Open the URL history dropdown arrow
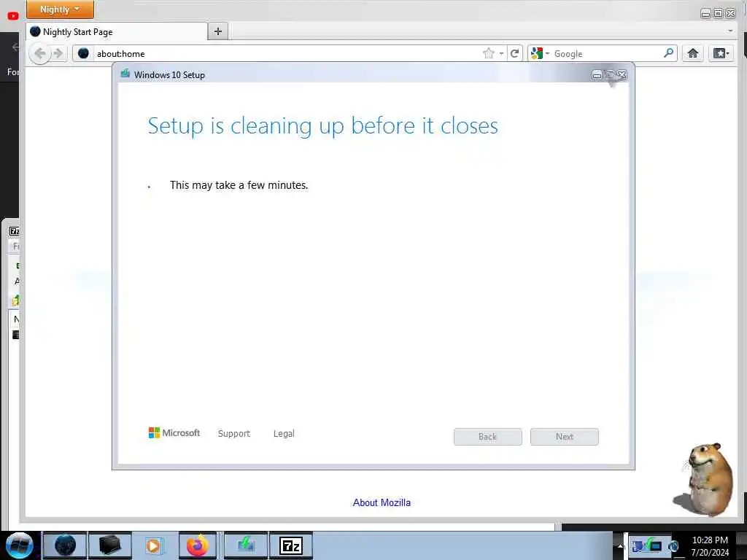 pos(501,54)
